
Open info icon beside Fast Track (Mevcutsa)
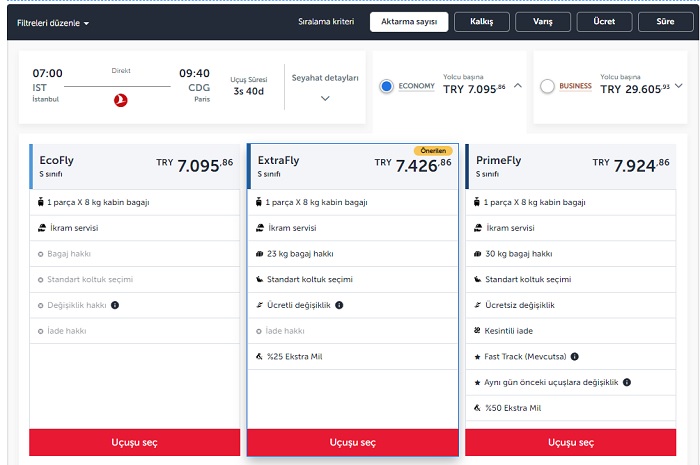point(575,357)
